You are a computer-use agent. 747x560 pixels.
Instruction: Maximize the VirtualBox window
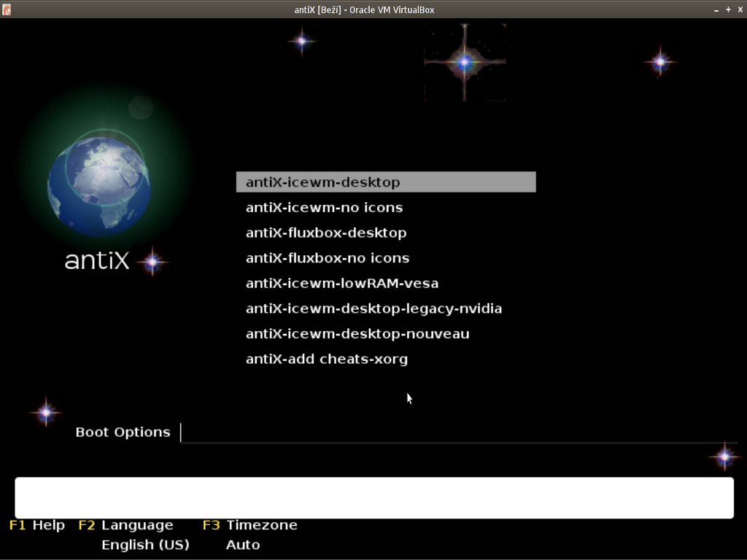728,9
